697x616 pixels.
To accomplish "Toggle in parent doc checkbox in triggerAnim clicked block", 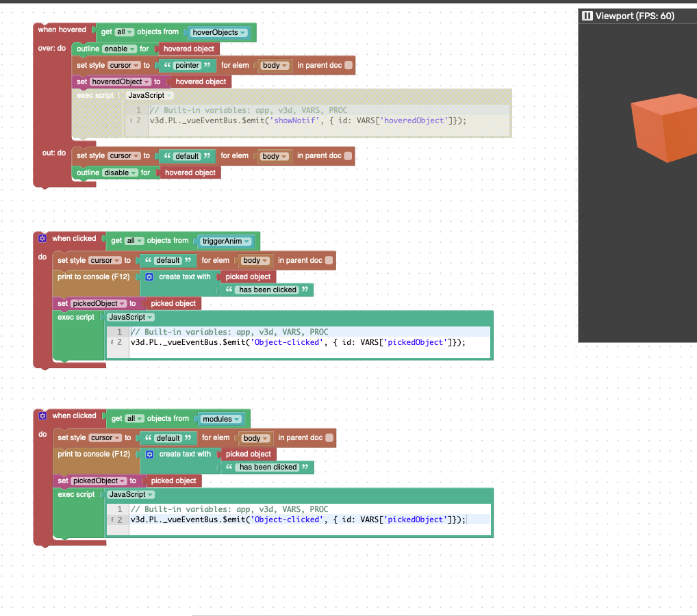I will pyautogui.click(x=329, y=261).
